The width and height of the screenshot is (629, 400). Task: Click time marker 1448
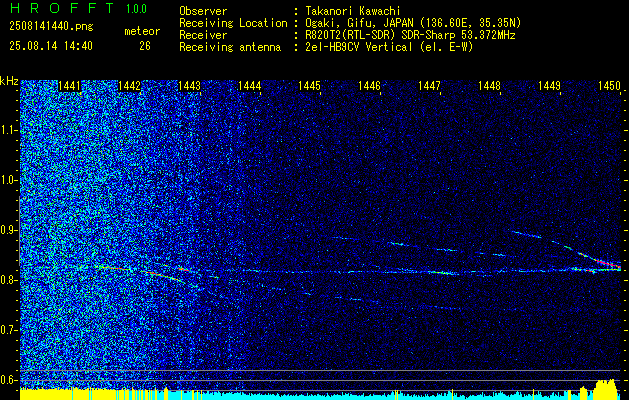pyautogui.click(x=489, y=85)
